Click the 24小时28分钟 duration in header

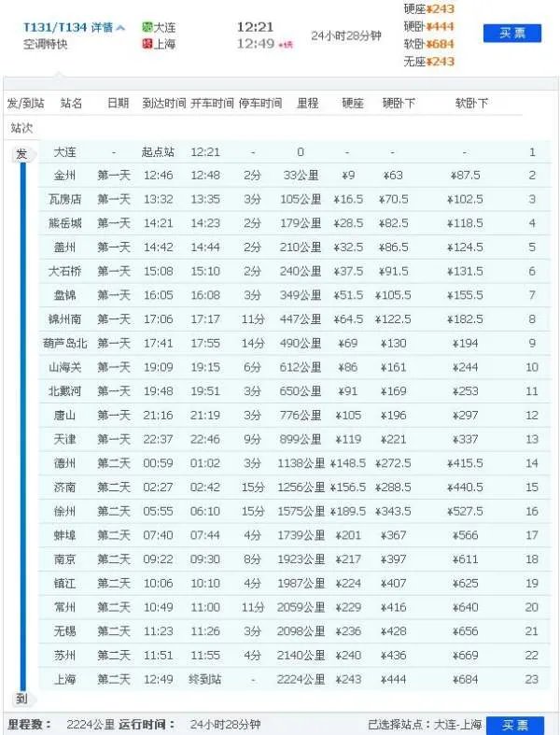point(346,35)
